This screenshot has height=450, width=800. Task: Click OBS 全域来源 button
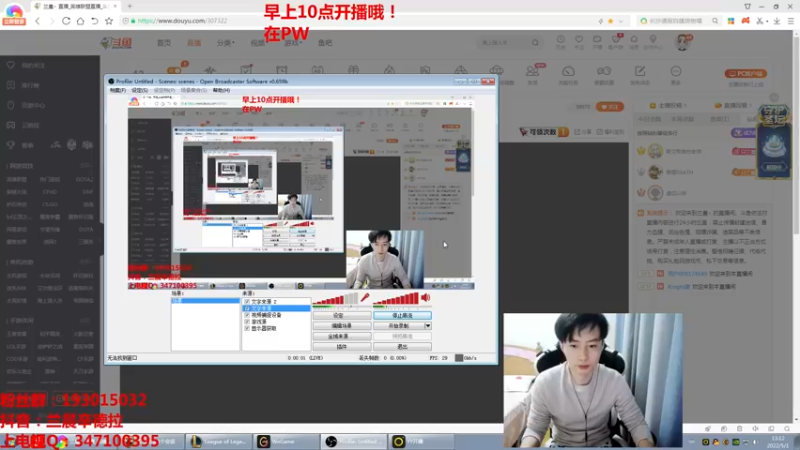pos(342,336)
